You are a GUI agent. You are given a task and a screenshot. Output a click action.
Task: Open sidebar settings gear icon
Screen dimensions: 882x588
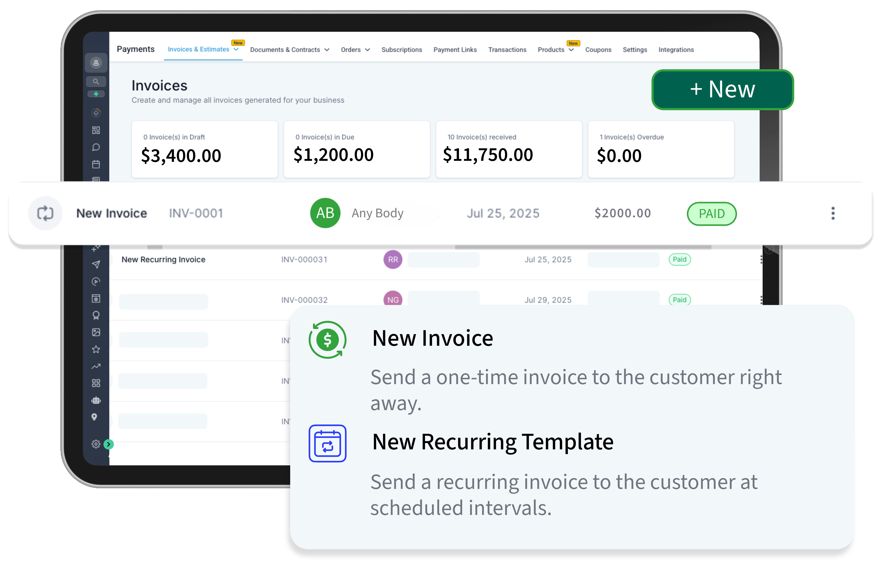tap(96, 444)
